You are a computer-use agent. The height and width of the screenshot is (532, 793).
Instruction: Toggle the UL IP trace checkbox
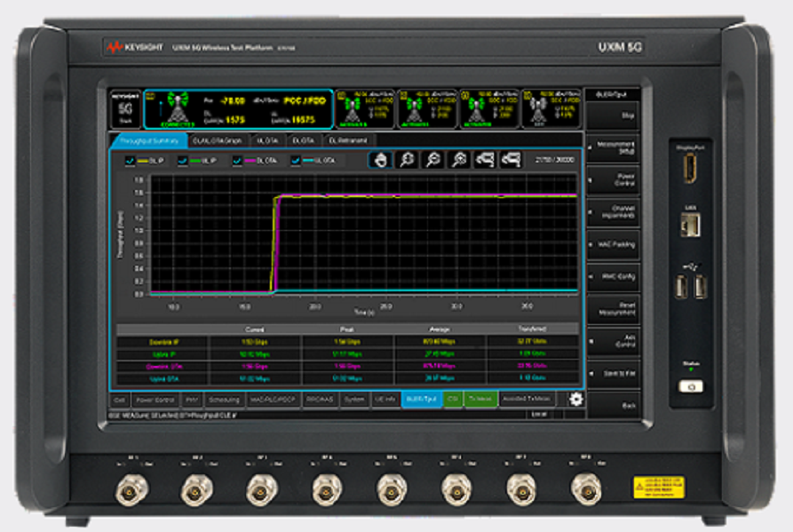click(183, 161)
